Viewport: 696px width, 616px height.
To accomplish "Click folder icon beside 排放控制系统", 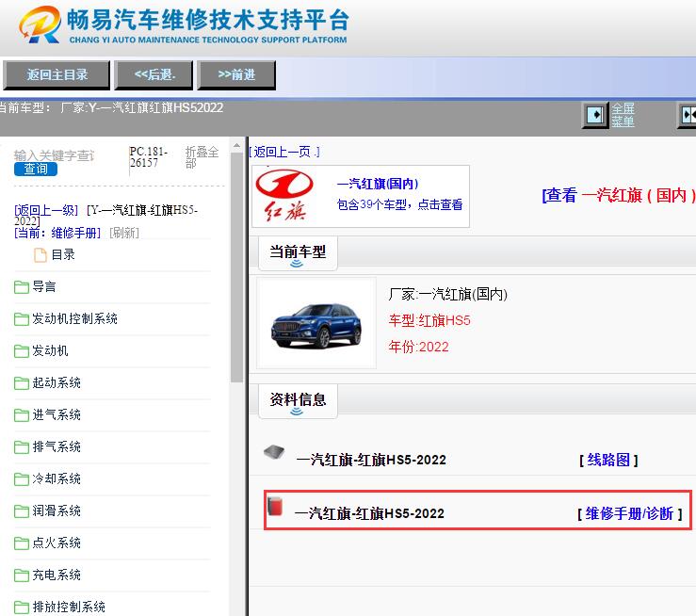I will pyautogui.click(x=22, y=608).
